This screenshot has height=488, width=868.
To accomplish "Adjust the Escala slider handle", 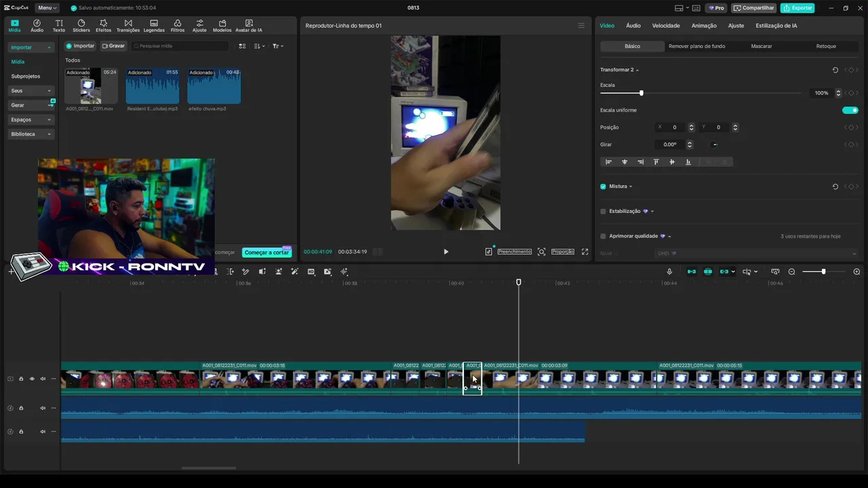I will [x=641, y=93].
